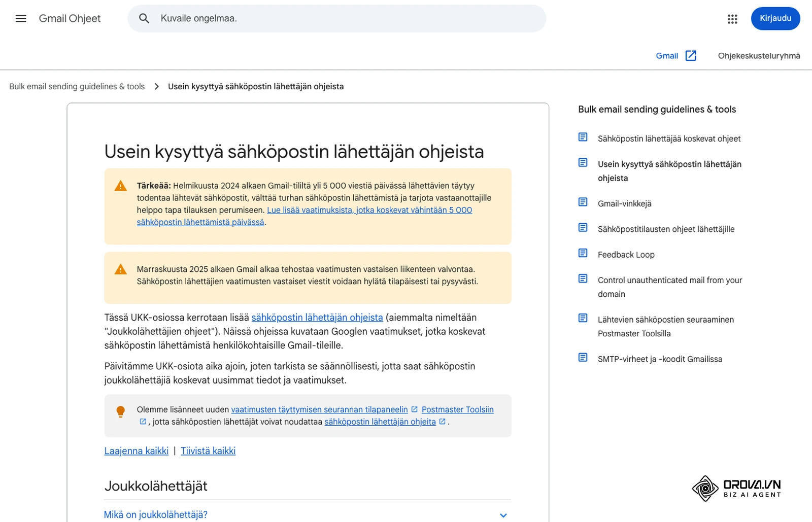Open 'sähköpostin lähettäjän ohjeista' link in paragraph
Viewport: 812px width, 522px height.
coord(317,318)
